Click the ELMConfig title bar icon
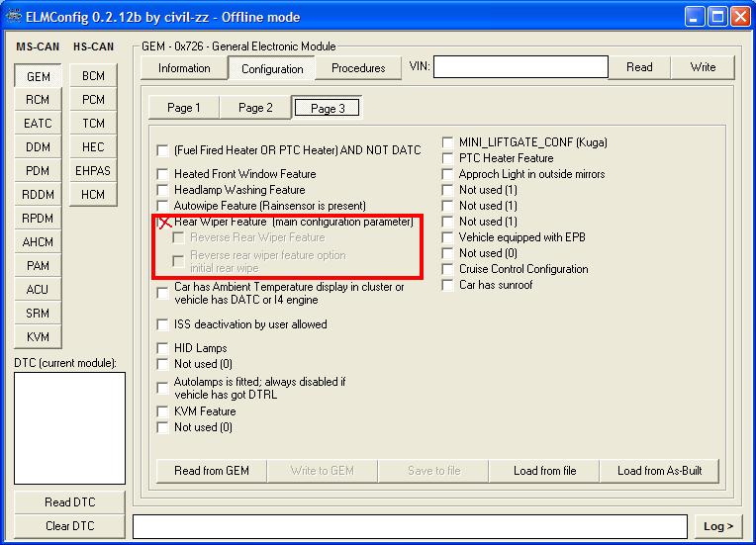This screenshot has width=756, height=545. [x=13, y=17]
